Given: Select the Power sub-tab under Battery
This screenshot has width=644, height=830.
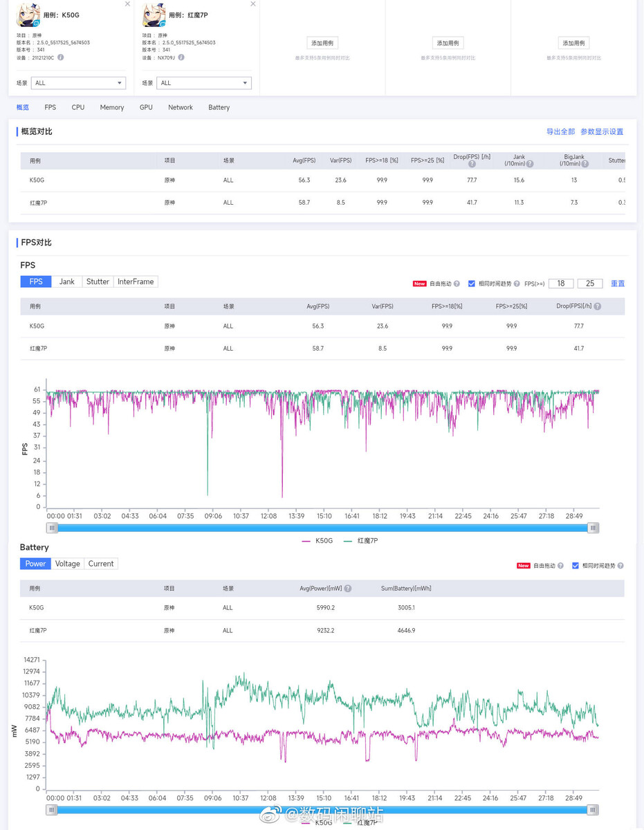Looking at the screenshot, I should [x=35, y=564].
